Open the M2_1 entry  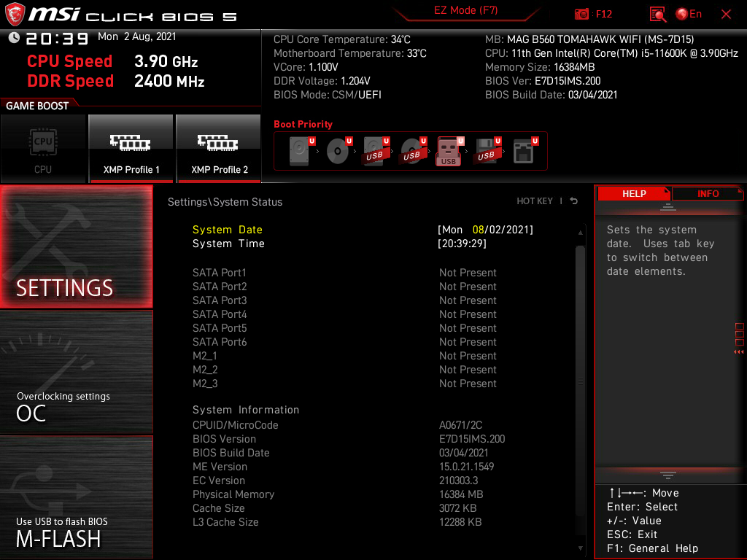coord(344,356)
